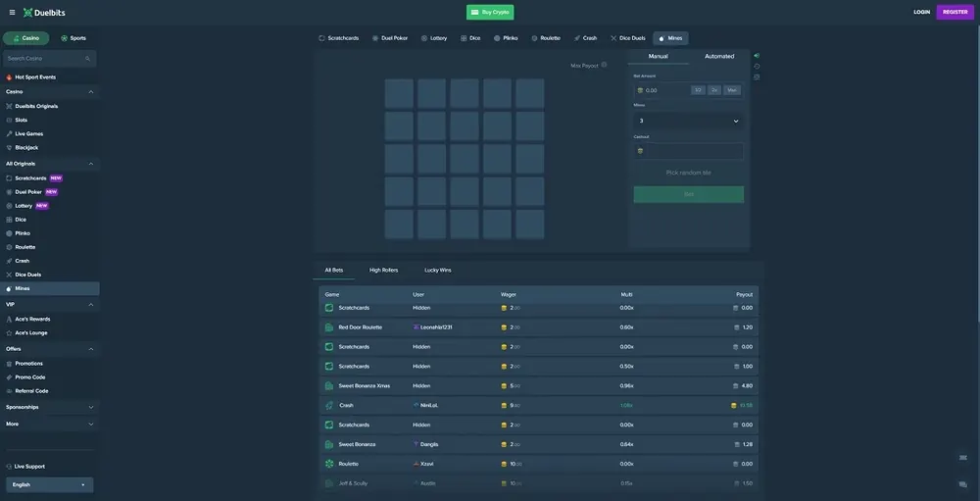
Task: Open Promotions in the sidebar
Action: tap(28, 364)
